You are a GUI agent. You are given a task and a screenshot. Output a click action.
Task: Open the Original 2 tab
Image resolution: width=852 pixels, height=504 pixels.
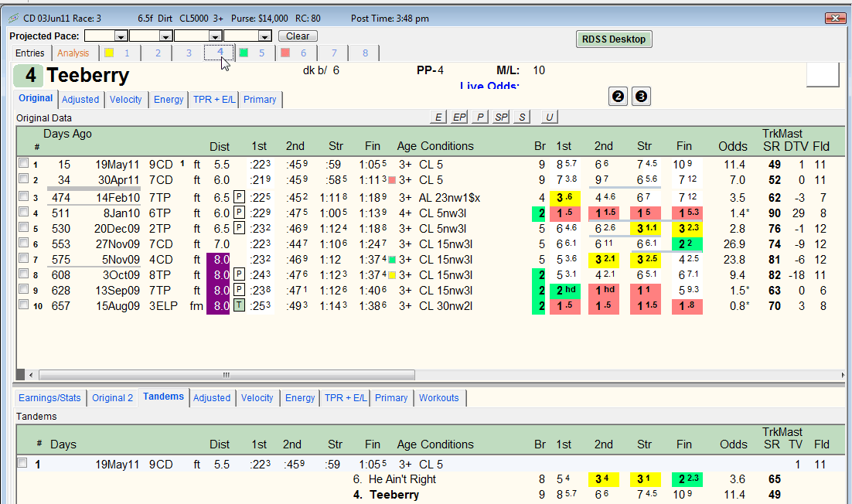click(x=112, y=398)
